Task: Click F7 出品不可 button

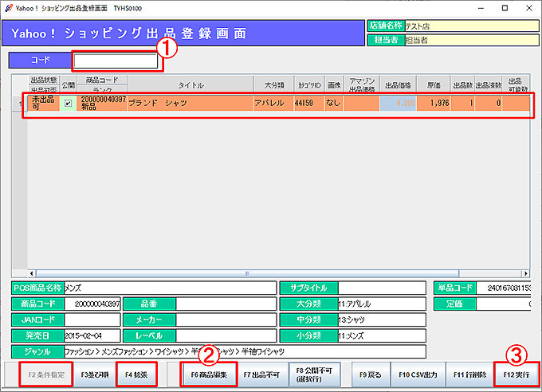Action: pos(261,374)
